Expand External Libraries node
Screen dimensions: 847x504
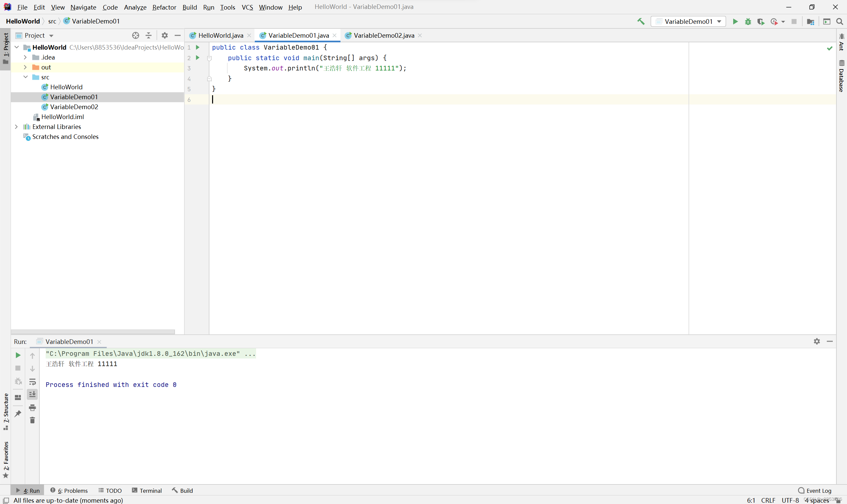point(16,127)
